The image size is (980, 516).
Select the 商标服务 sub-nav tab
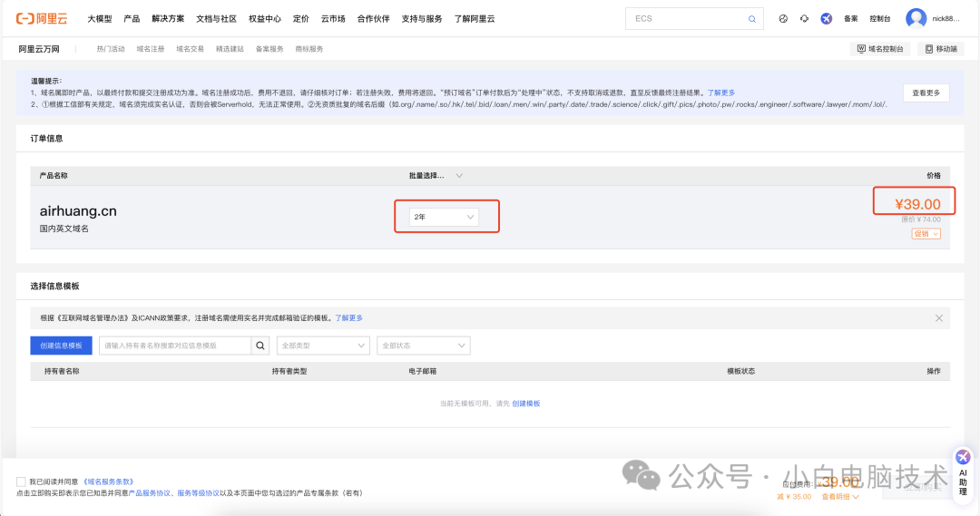click(x=309, y=49)
